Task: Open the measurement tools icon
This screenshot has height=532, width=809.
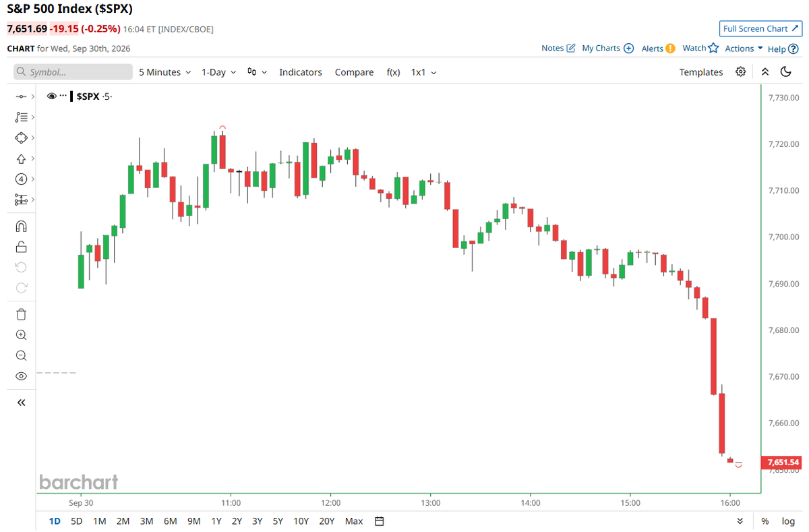Action: point(21,200)
